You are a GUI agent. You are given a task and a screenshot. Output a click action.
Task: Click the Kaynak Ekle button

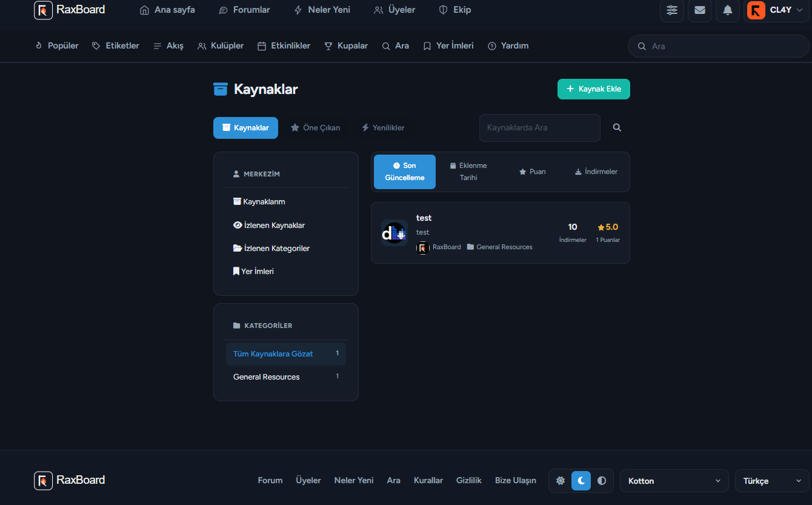(x=594, y=89)
